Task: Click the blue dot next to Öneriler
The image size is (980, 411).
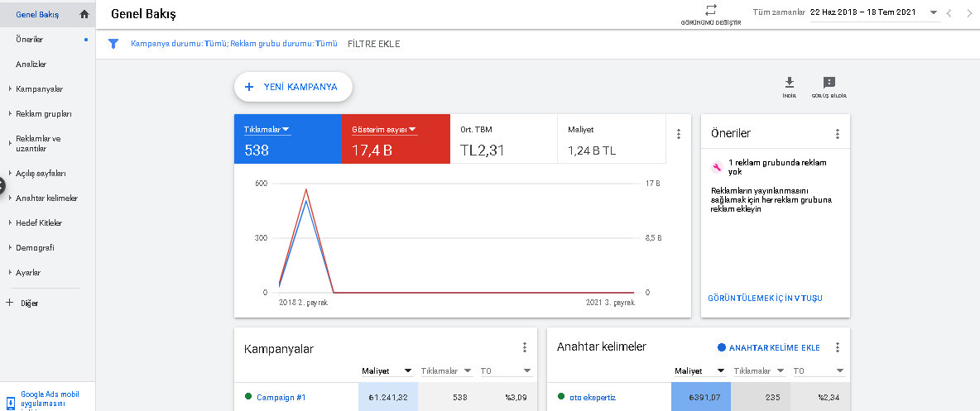Action: [x=85, y=40]
